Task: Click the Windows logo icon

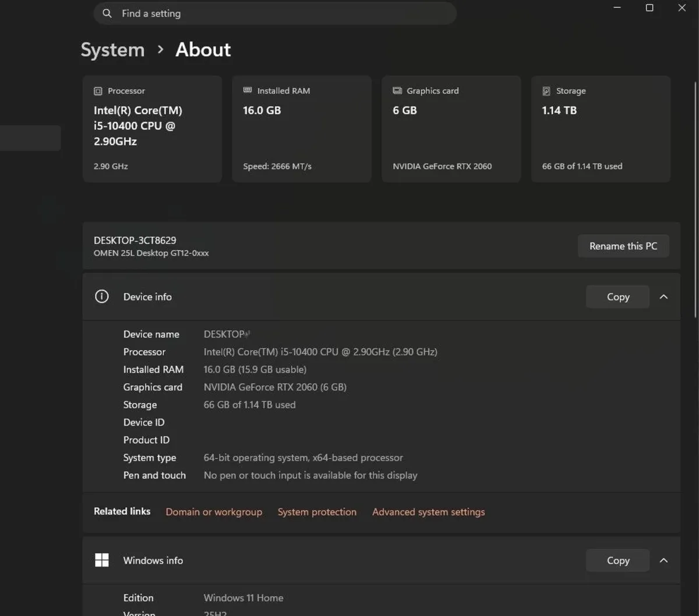Action: 102,560
